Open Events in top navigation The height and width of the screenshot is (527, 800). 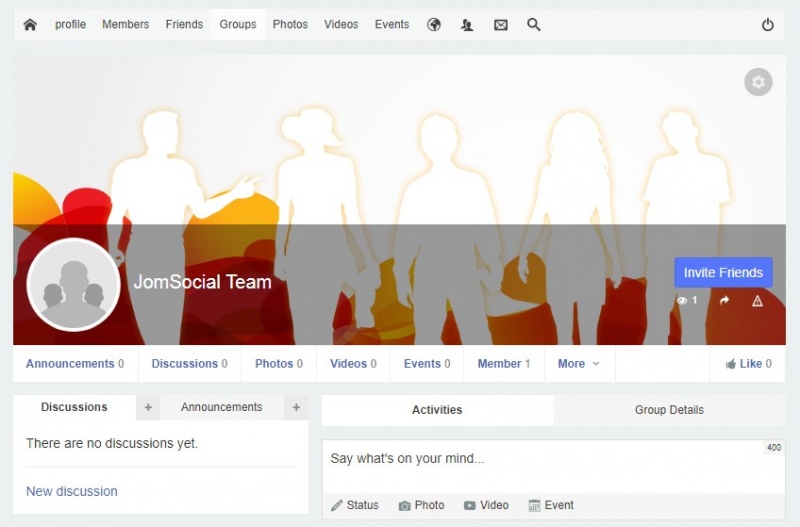392,24
